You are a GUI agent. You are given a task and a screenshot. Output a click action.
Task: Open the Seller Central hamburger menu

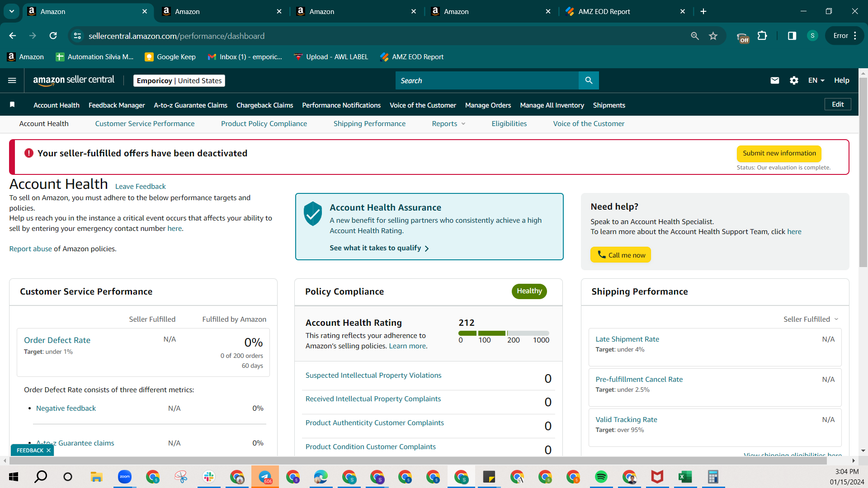point(12,80)
